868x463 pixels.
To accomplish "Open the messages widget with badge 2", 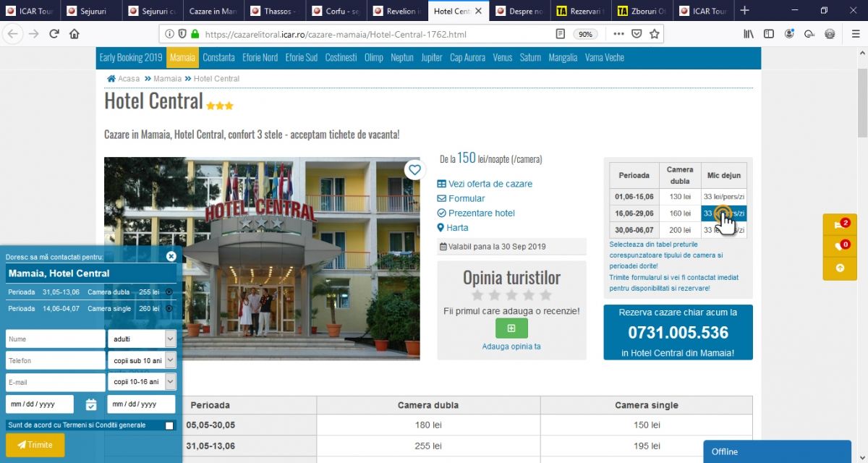I will pyautogui.click(x=839, y=225).
